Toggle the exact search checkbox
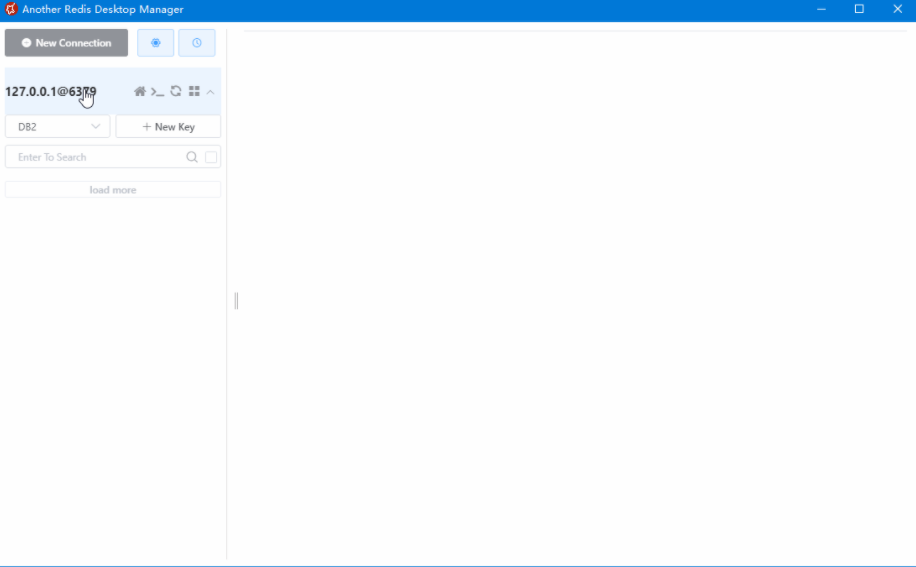Screen dimensions: 916x567 [x=211, y=157]
